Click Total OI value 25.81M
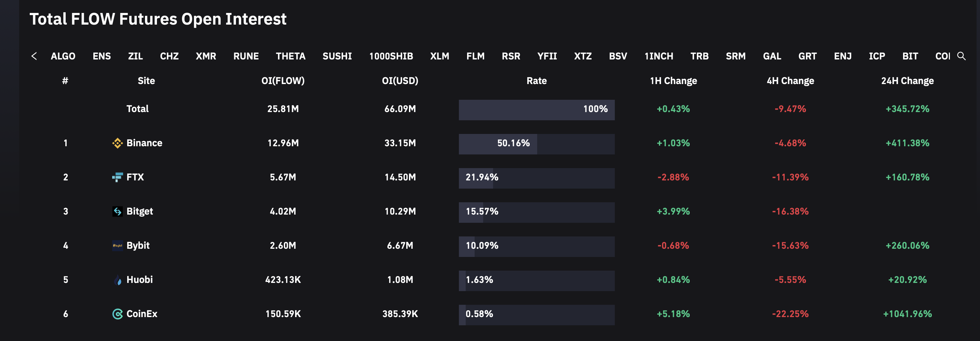The image size is (980, 341). (x=283, y=109)
